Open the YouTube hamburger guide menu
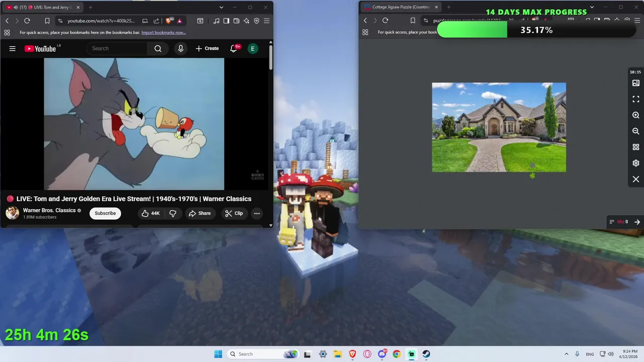Viewport: 644px width, 362px height. (x=12, y=48)
